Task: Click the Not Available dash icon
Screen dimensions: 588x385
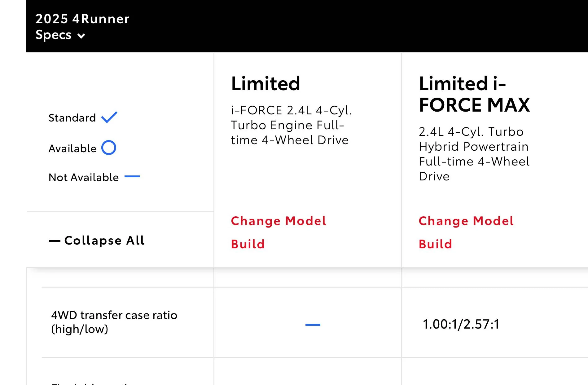Action: tap(132, 176)
